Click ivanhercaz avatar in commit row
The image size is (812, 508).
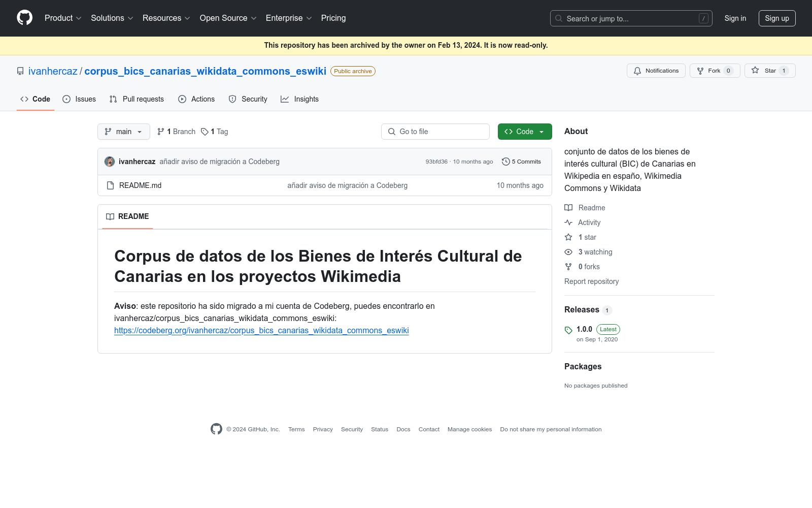click(x=110, y=162)
